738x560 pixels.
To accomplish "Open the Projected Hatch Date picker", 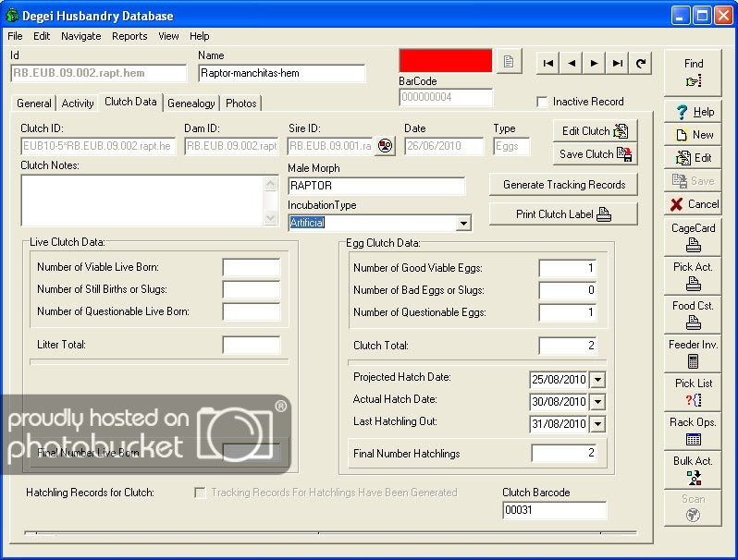I will click(597, 380).
